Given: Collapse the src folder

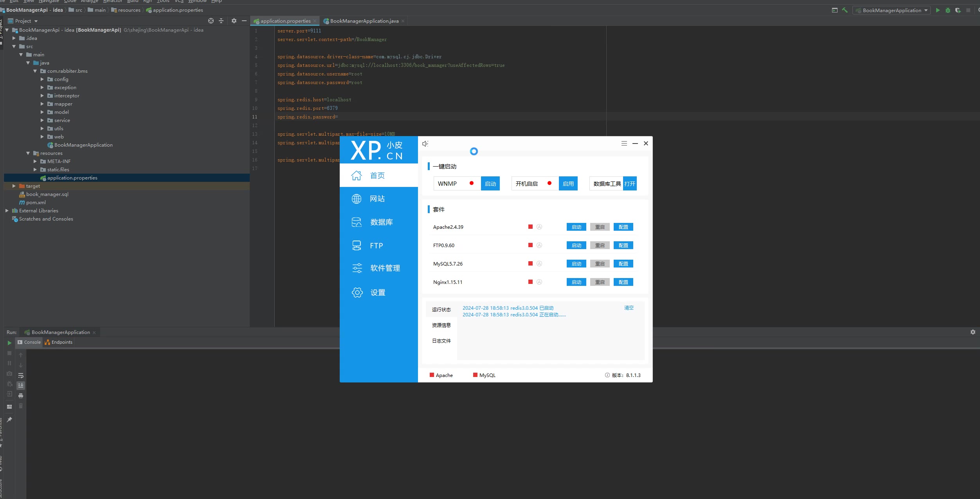Looking at the screenshot, I should pyautogui.click(x=14, y=47).
